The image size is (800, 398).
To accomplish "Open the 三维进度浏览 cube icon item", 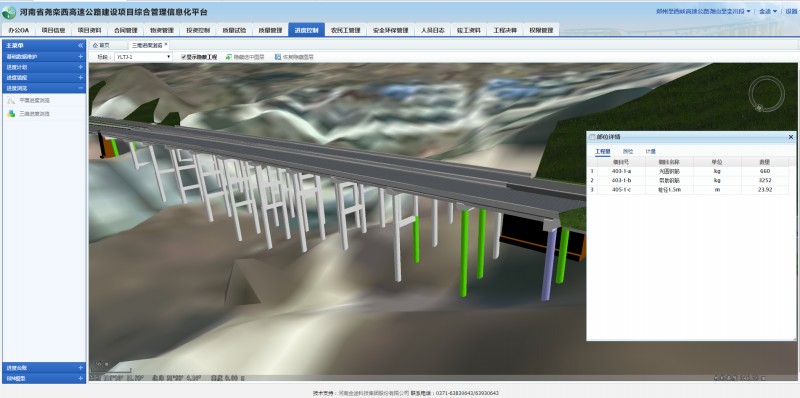I will click(x=11, y=114).
